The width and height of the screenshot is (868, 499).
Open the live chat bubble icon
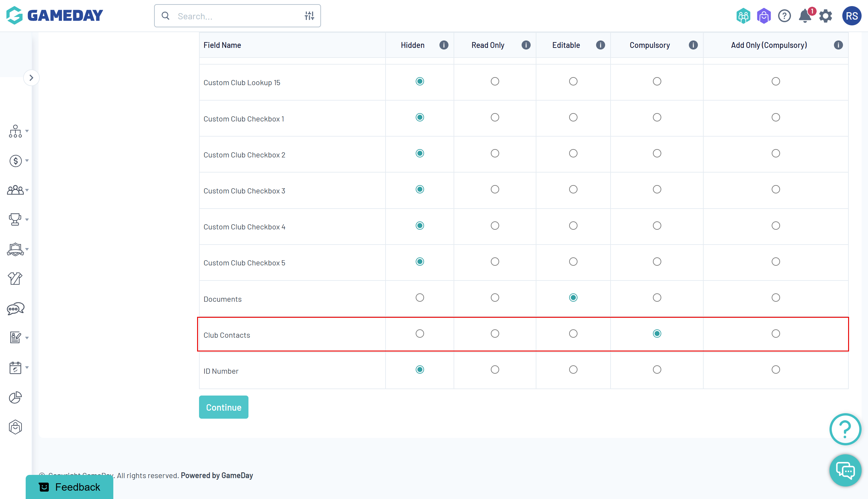pos(845,470)
